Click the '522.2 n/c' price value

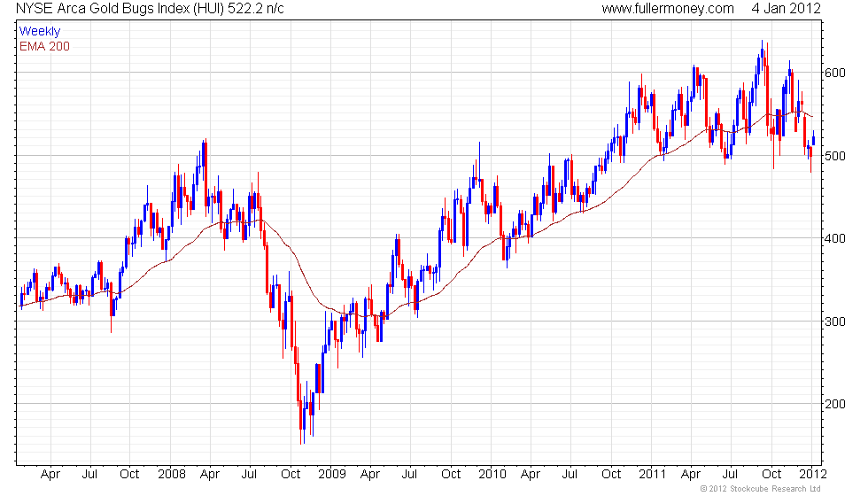(256, 9)
